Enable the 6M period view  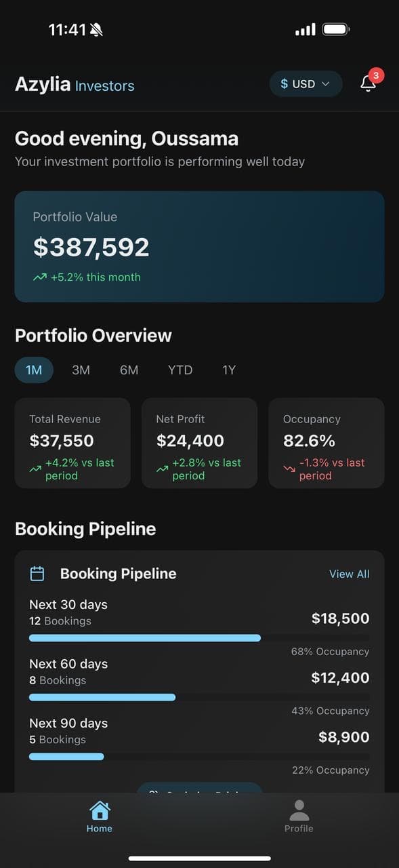[129, 370]
